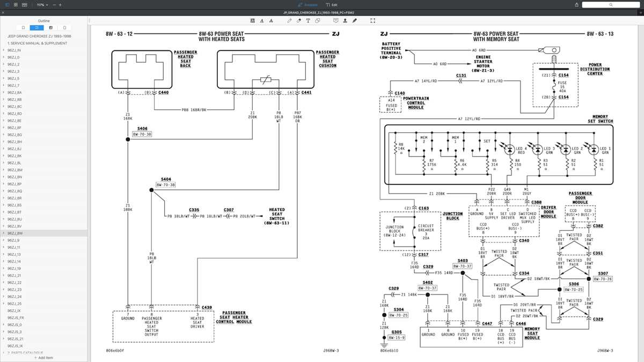This screenshot has height=362, width=644.
Task: Select the Shapes tool
Action: click(x=318, y=20)
